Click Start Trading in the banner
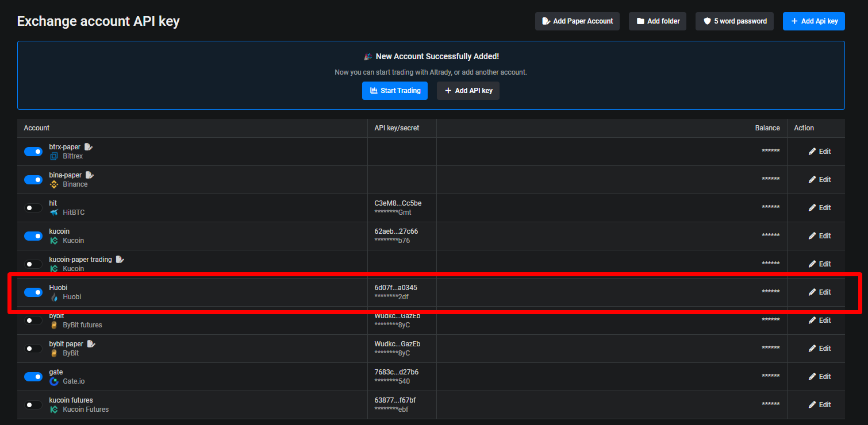Image resolution: width=868 pixels, height=425 pixels. 395,91
